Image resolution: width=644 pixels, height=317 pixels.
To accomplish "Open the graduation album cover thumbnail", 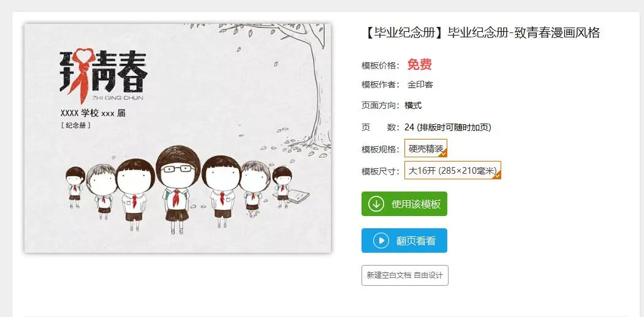I will click(178, 138).
